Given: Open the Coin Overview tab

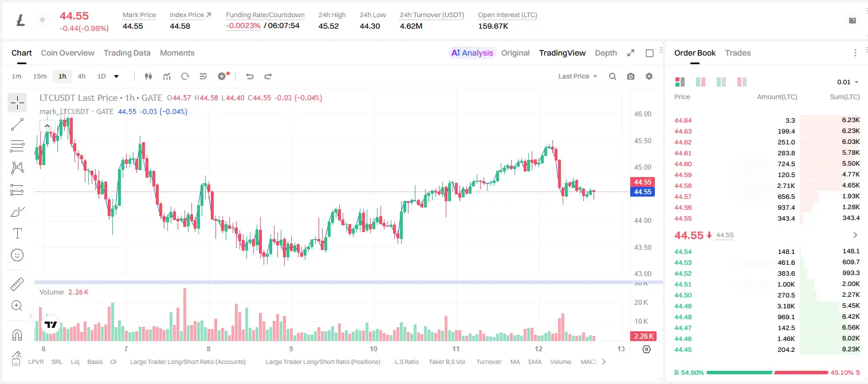Looking at the screenshot, I should pos(68,53).
